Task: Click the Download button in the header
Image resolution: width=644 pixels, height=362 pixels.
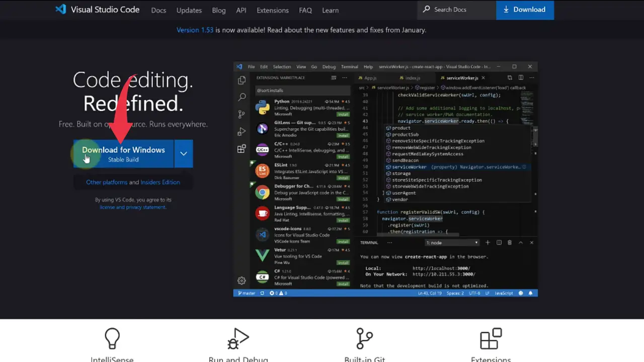Action: tap(525, 10)
